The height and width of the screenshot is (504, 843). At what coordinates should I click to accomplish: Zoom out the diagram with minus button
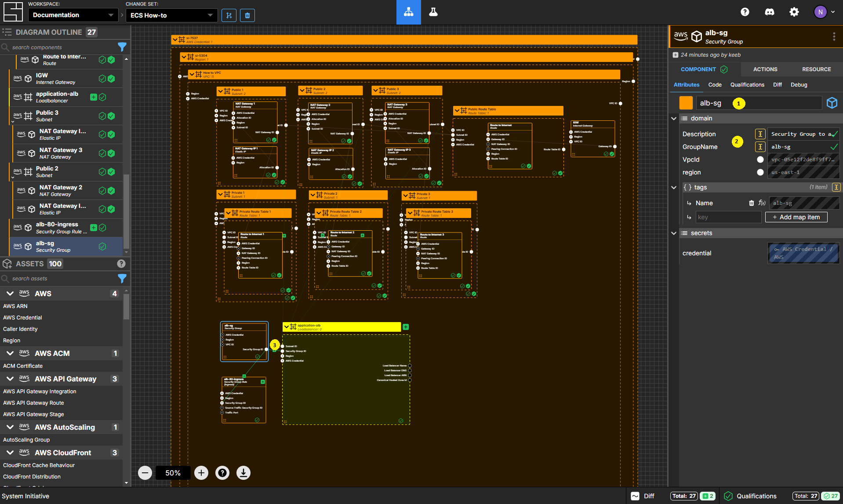click(x=145, y=473)
